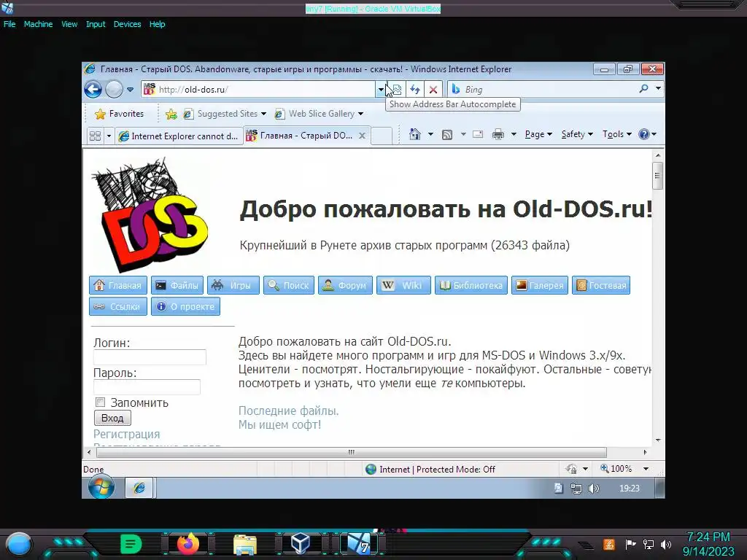
Task: Open the Home button dropdown arrow
Action: tap(430, 134)
